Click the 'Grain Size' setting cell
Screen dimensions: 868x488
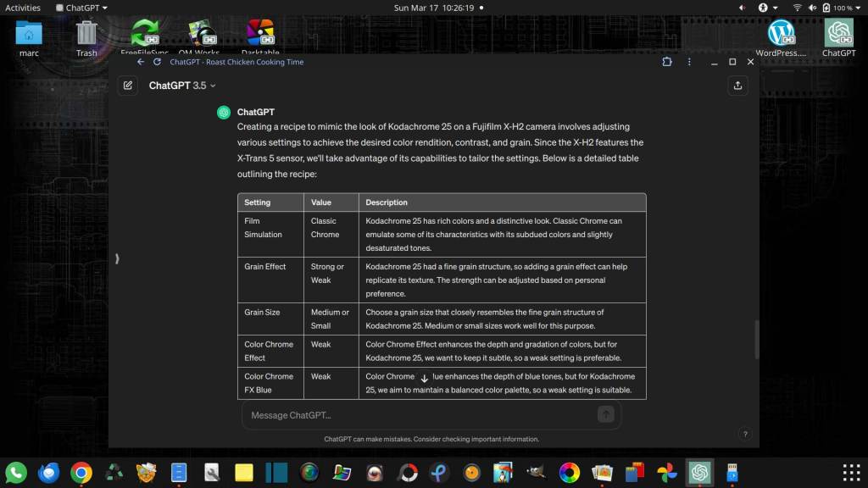[270, 319]
